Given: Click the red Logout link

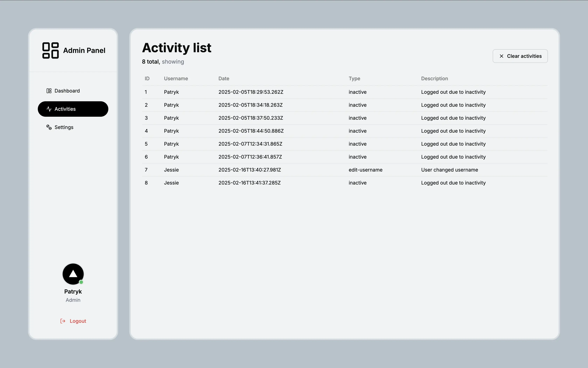Looking at the screenshot, I should click(73, 321).
